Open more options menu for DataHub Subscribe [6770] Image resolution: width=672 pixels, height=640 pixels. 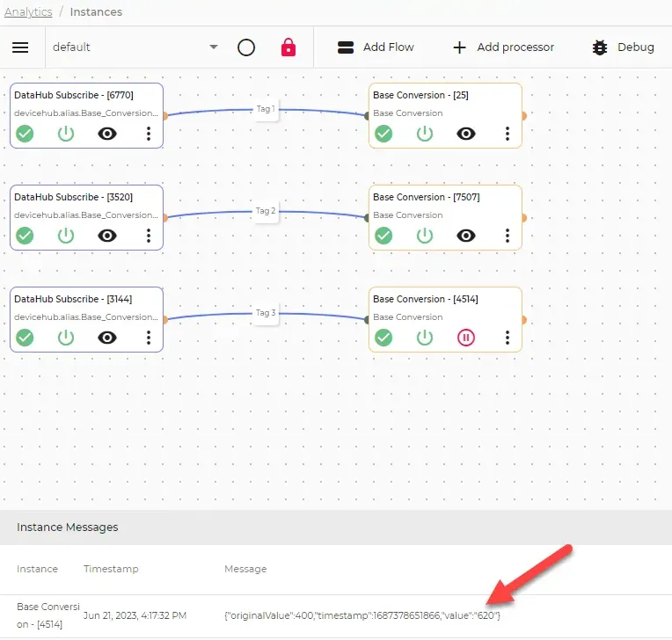point(149,134)
